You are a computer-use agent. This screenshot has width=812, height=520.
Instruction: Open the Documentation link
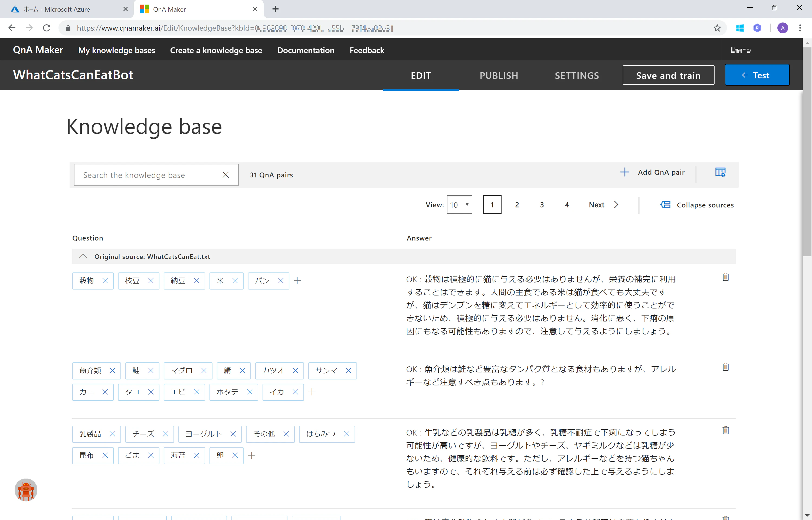click(x=306, y=50)
